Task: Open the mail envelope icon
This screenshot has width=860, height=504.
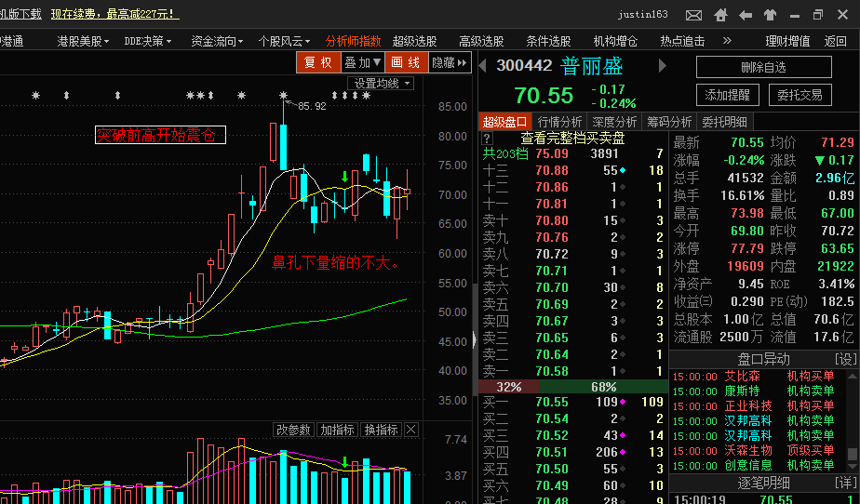Action: [x=693, y=15]
